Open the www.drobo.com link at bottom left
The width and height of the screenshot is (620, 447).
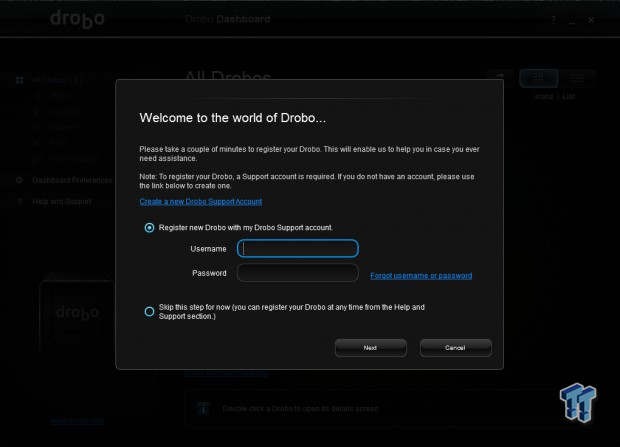tap(78, 421)
